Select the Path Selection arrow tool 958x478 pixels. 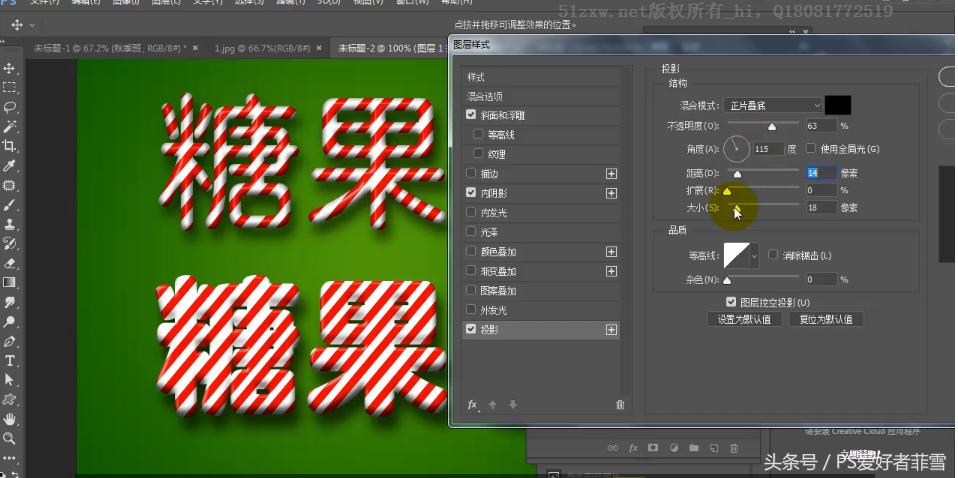click(x=9, y=380)
